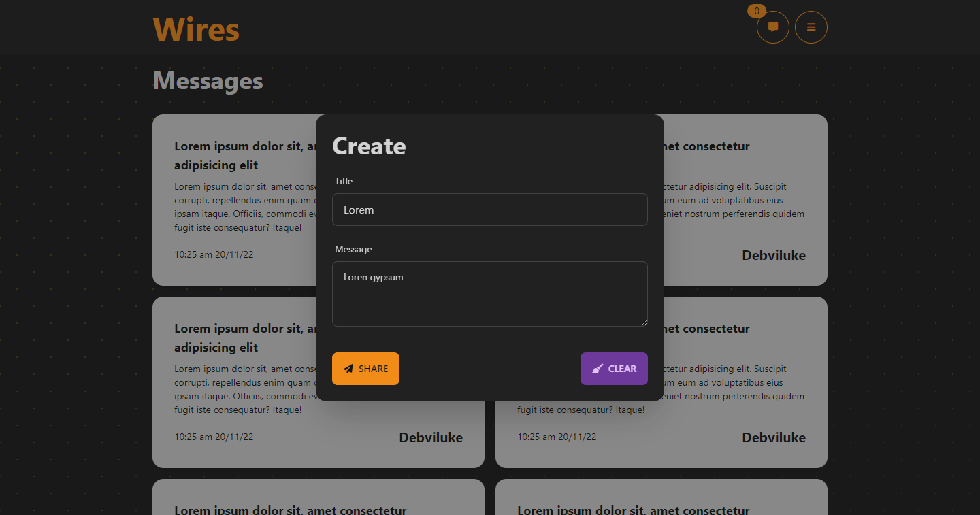Viewport: 980px width, 515px height.
Task: Click the broom icon inside the CLEAR button
Action: click(x=597, y=368)
